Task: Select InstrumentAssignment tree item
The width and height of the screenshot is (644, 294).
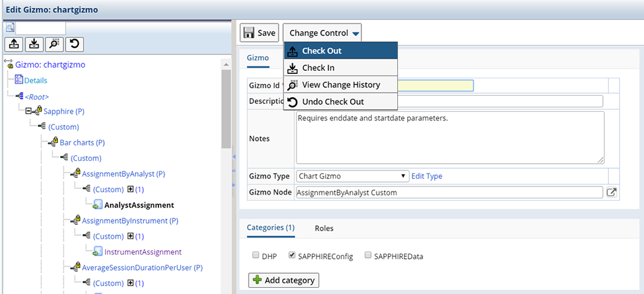Action: [x=143, y=252]
